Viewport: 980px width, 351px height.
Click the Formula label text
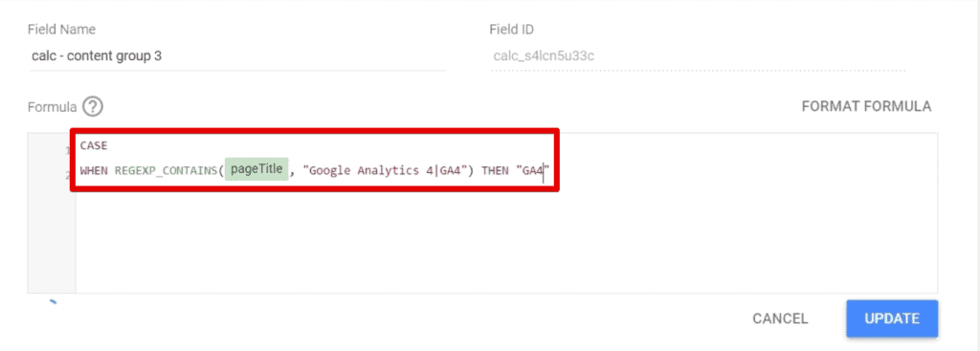point(52,107)
